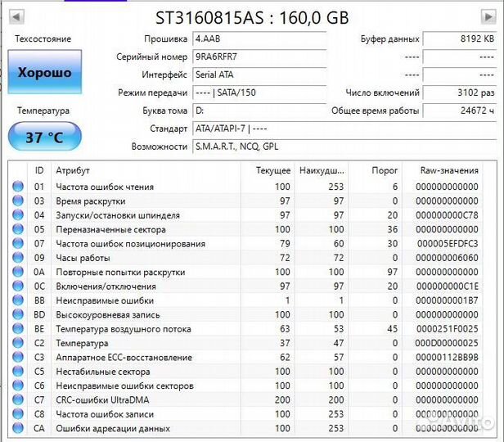The height and width of the screenshot is (442, 504).
Task: Select row Нестабильные сектора
Action: pyautogui.click(x=246, y=372)
